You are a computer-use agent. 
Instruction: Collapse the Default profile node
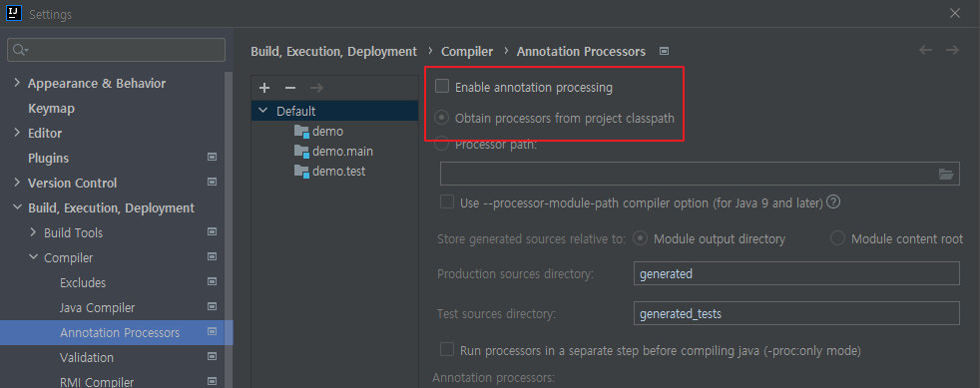pos(263,112)
